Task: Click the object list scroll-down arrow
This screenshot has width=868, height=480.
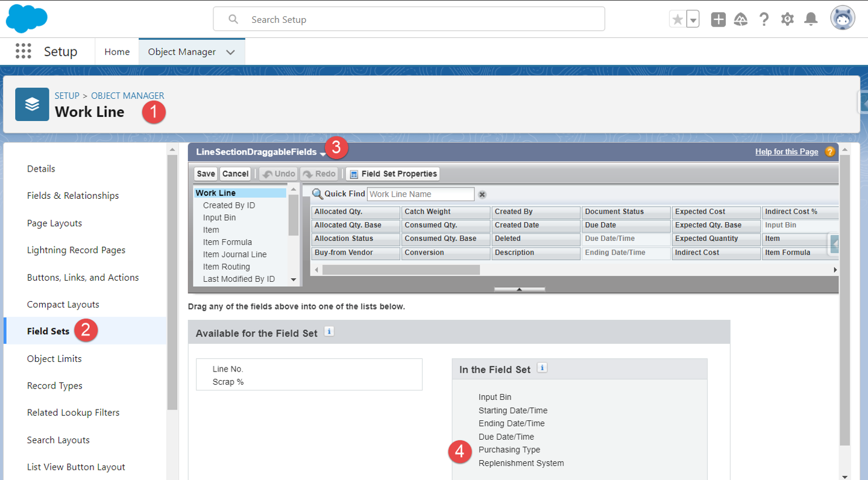Action: tap(294, 279)
